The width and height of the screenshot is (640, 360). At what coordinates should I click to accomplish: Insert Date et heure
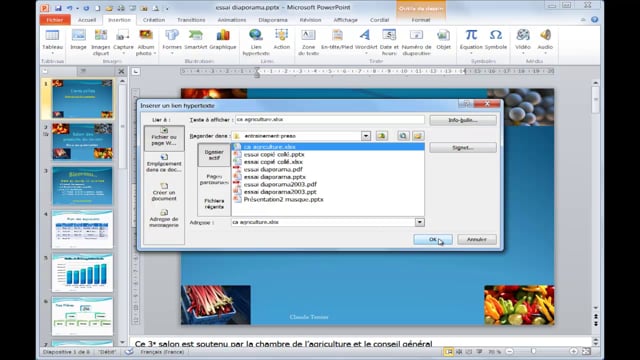click(389, 42)
